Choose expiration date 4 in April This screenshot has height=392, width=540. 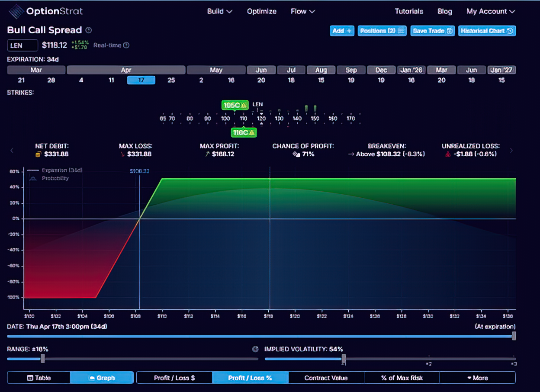tap(81, 80)
